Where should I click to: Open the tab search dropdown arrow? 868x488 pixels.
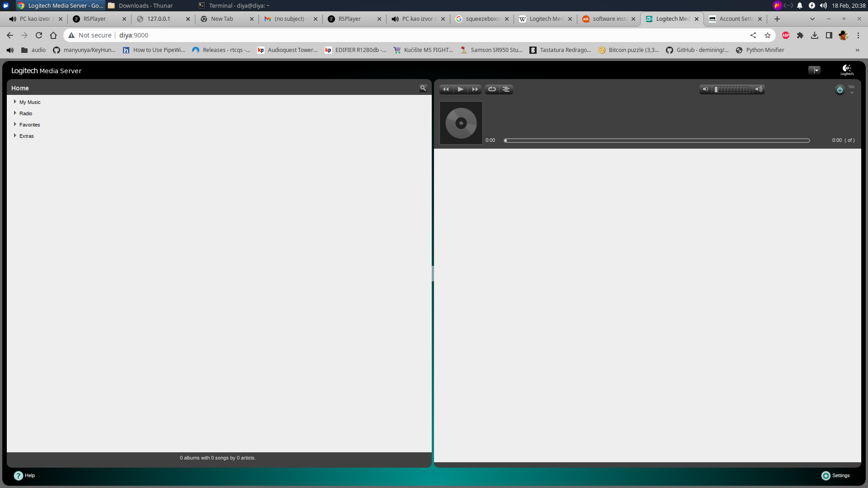click(x=812, y=19)
